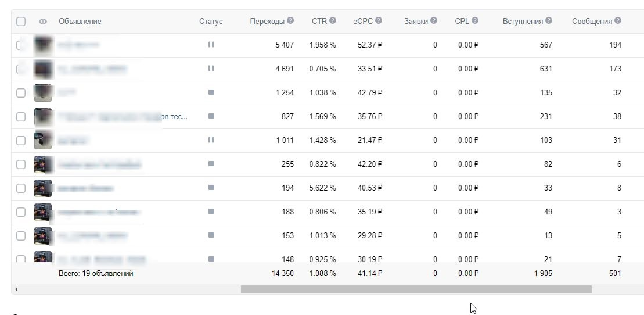Sort by the Объявление column header
This screenshot has height=315, width=644.
(80, 21)
